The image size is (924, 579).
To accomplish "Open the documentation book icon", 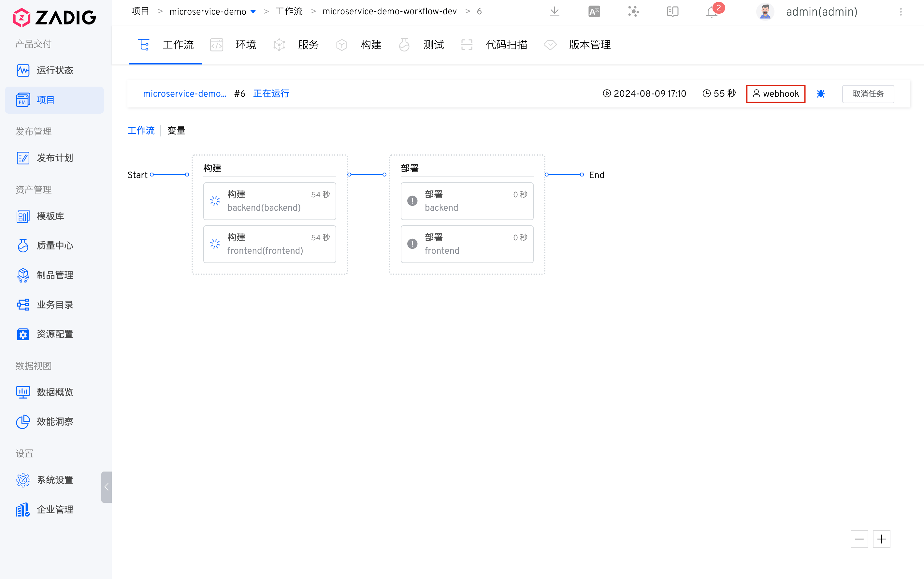I will (672, 11).
